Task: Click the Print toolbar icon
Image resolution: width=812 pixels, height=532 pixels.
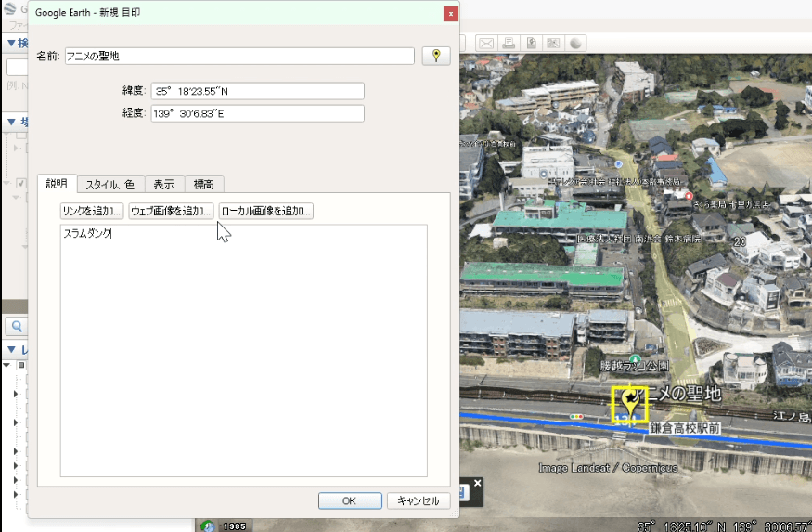Action: click(x=509, y=44)
